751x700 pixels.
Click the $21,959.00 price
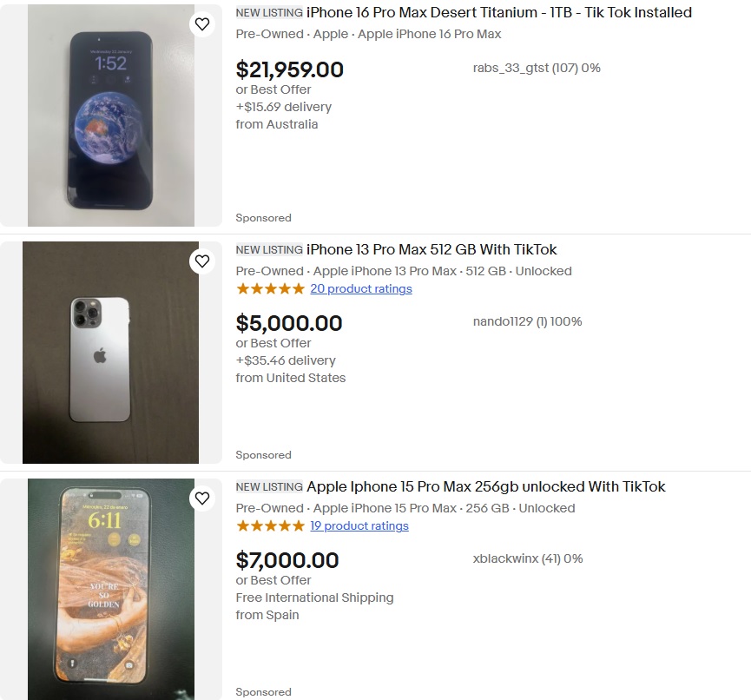[x=290, y=70]
